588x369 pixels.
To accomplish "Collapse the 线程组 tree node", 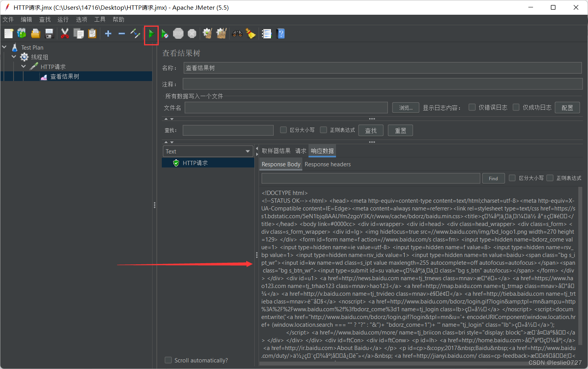I will (x=14, y=57).
